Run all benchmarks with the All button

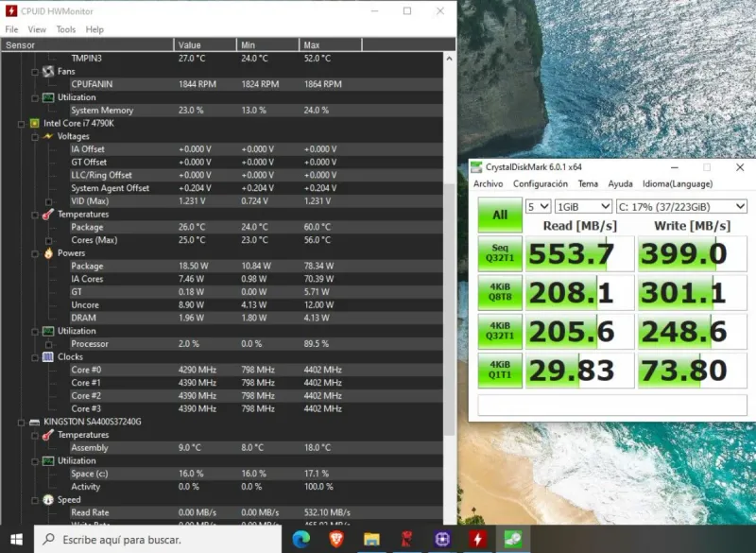[x=500, y=215]
